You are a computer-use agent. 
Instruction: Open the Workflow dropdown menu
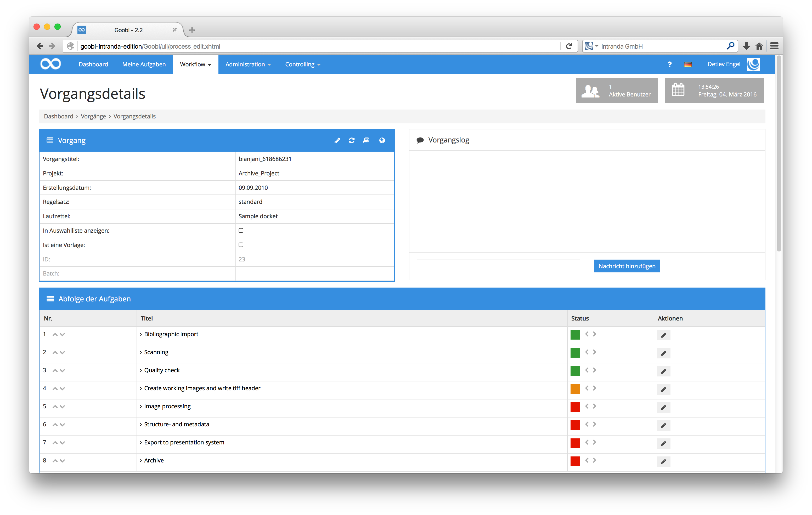coord(196,64)
